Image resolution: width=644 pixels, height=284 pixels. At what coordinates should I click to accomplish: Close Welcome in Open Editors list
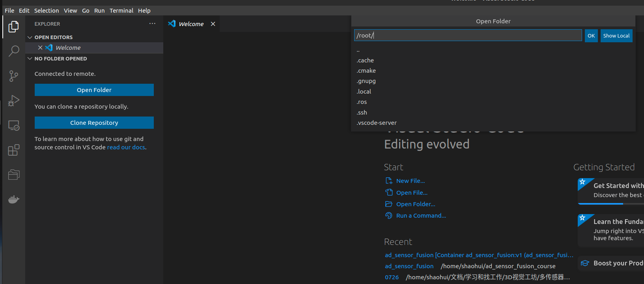click(x=40, y=47)
